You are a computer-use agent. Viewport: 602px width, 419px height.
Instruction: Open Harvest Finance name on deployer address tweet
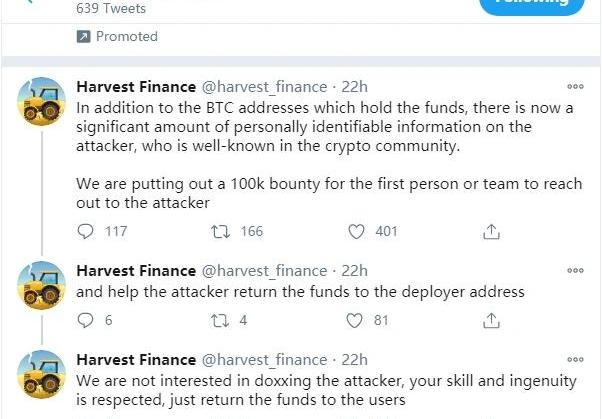click(136, 271)
